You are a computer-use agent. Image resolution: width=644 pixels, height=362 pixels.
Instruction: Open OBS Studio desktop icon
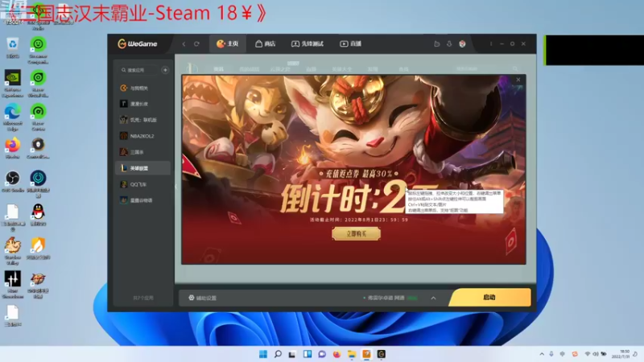(13, 182)
